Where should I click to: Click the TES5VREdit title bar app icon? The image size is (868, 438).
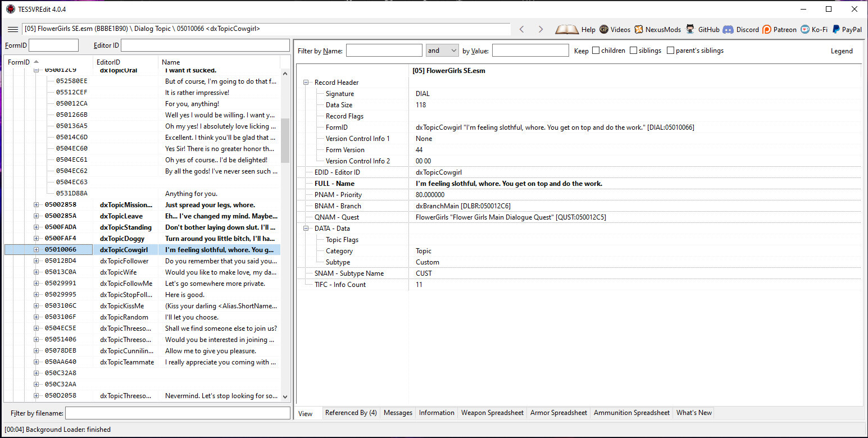10,9
